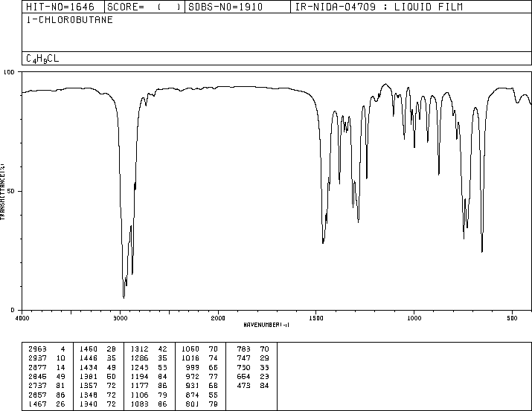The width and height of the screenshot is (532, 411).
Task: Select peak value 730 in the table
Action: click(x=243, y=367)
